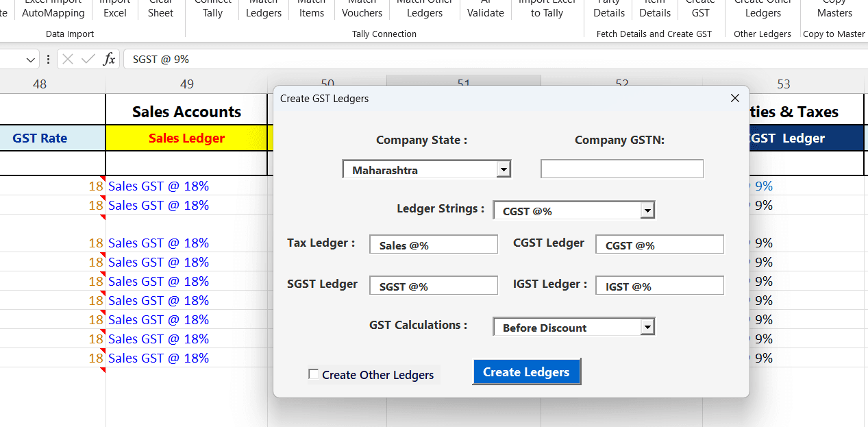Enable the Create Other Ledgers checkbox
868x427 pixels.
[314, 374]
